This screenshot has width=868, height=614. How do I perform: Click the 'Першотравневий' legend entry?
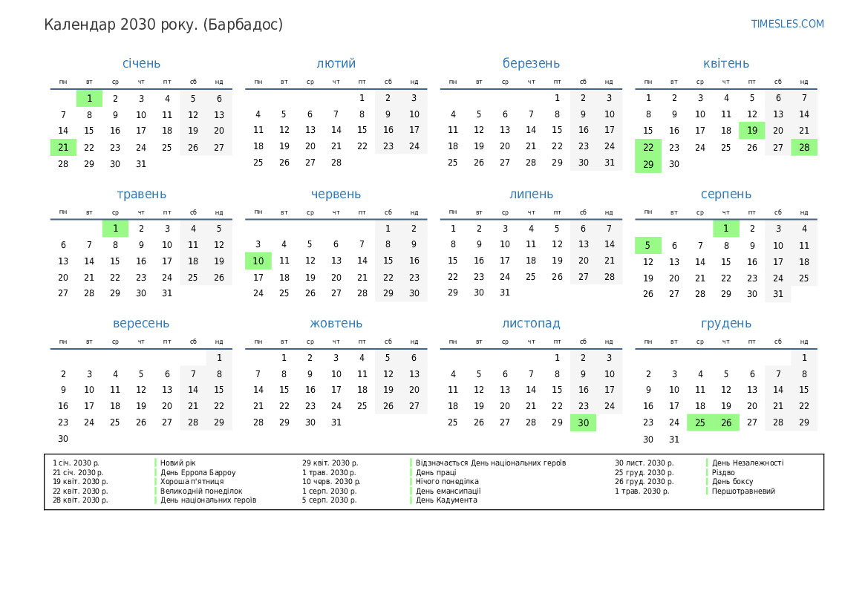point(743,491)
